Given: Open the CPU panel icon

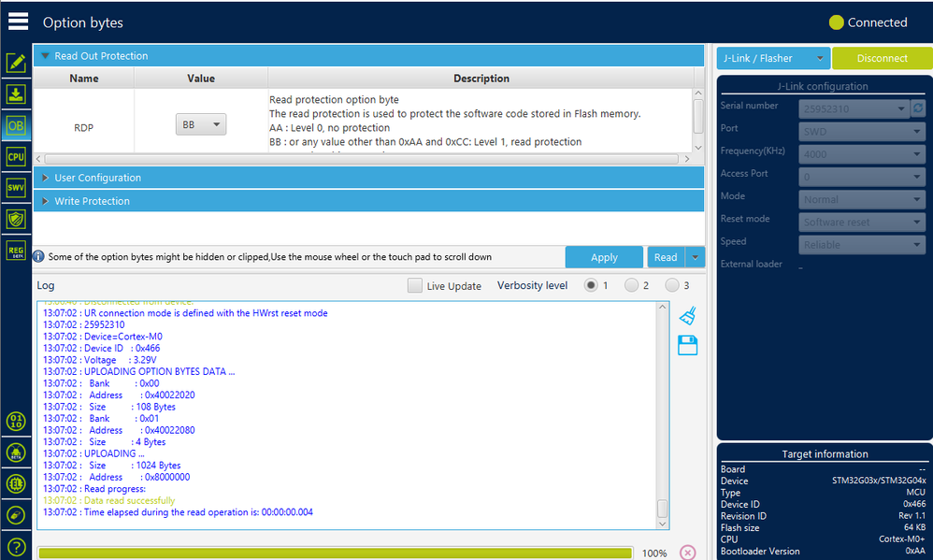Looking at the screenshot, I should [x=16, y=156].
